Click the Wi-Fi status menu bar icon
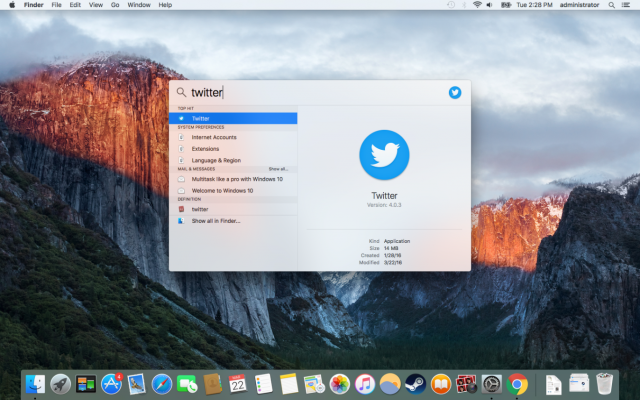The width and height of the screenshot is (640, 400). point(477,5)
